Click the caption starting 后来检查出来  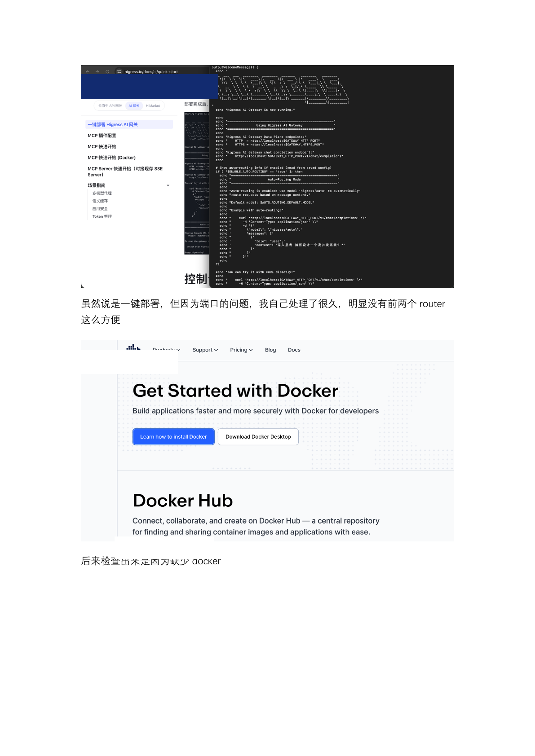(151, 561)
